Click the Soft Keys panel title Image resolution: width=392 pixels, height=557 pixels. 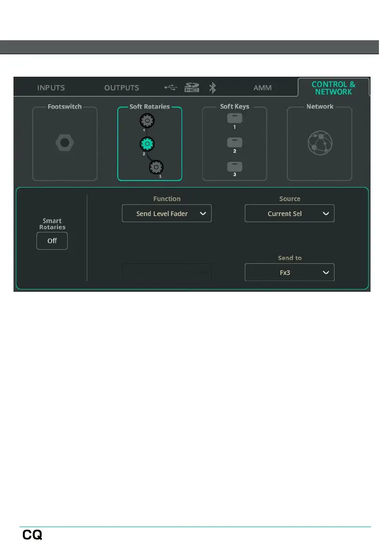coord(235,107)
